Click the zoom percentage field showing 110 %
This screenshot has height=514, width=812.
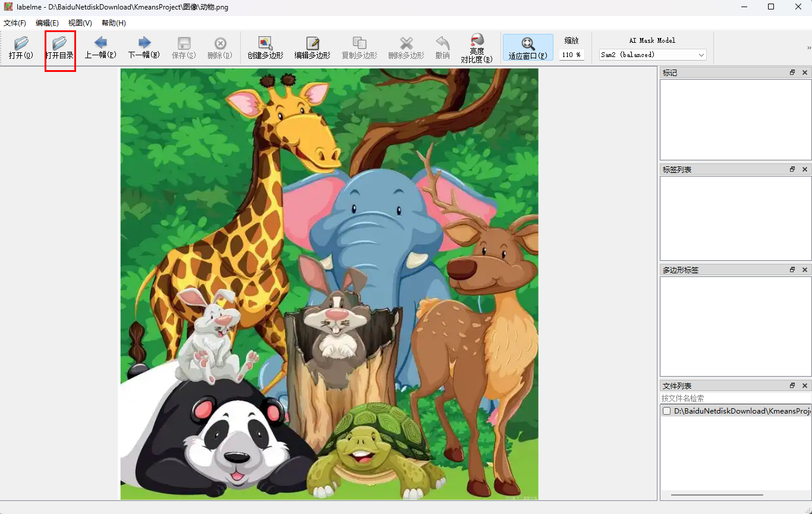click(x=571, y=55)
